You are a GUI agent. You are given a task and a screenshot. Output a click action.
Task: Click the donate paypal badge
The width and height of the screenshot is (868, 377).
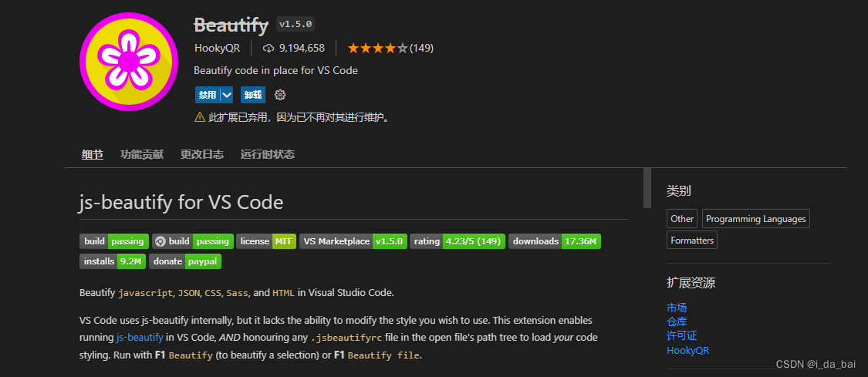pos(185,261)
